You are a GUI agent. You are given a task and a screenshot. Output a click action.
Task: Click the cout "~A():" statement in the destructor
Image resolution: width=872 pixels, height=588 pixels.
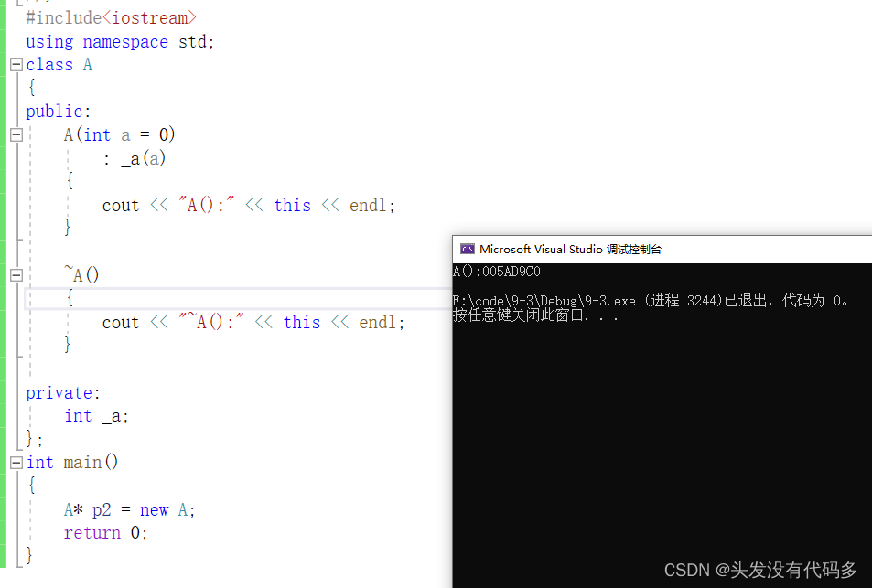pos(253,322)
